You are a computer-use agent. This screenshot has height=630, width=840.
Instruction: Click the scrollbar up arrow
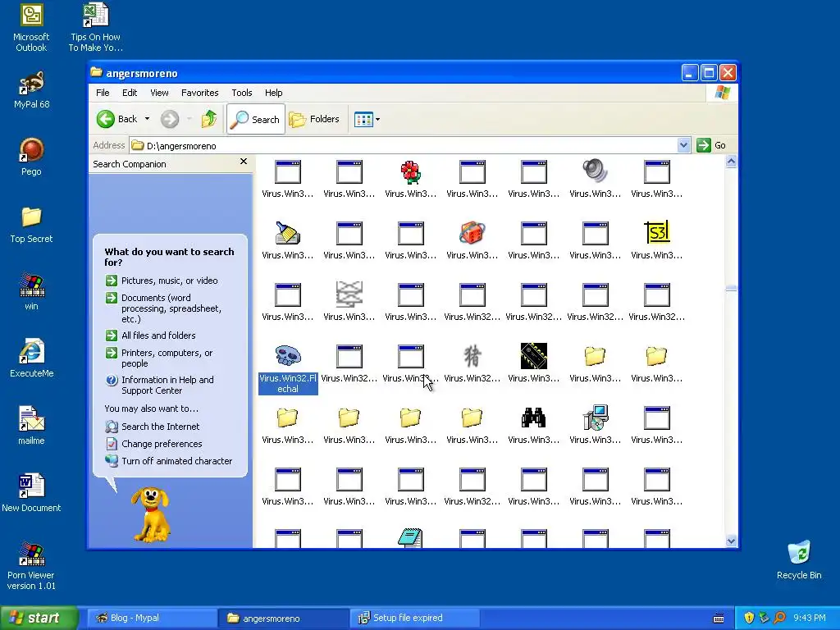pos(731,162)
